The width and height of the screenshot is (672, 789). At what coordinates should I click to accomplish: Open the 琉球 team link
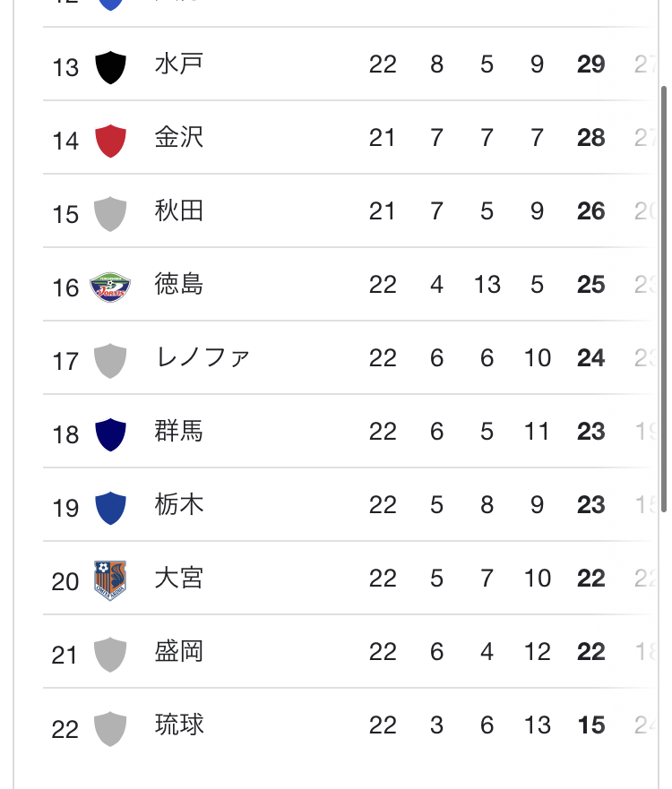[178, 725]
